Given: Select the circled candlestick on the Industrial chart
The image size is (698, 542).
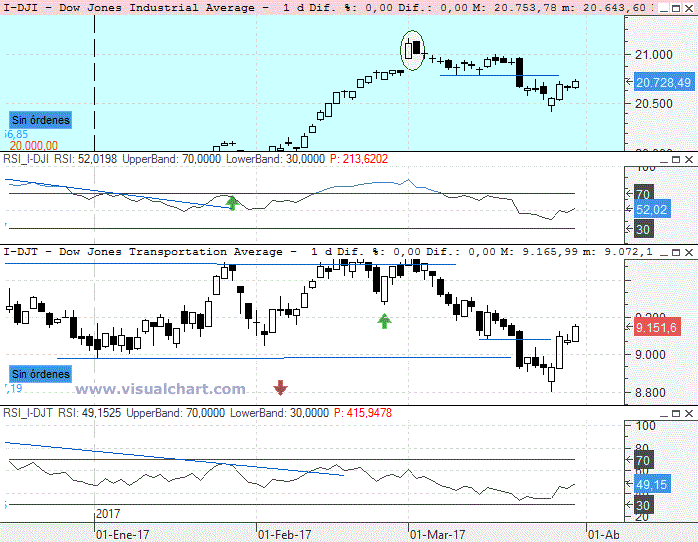Looking at the screenshot, I should [x=413, y=50].
